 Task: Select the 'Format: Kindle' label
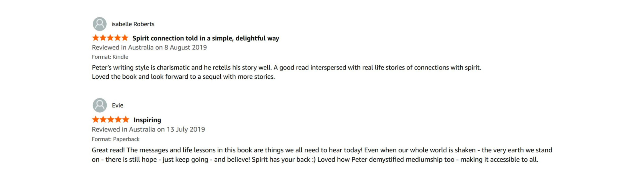[110, 57]
